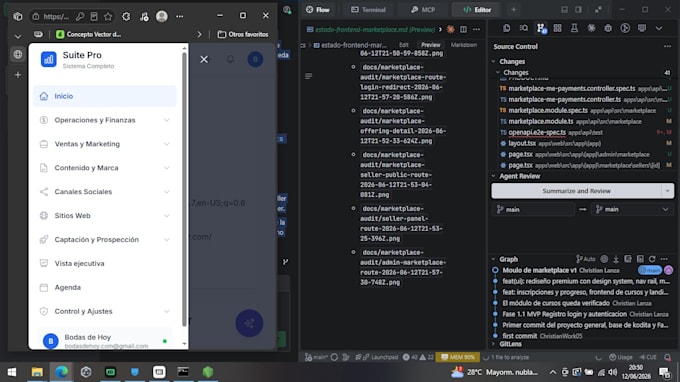Image resolution: width=680 pixels, height=382 pixels.
Task: Open browser extensions puzzle icon
Action: (126, 16)
